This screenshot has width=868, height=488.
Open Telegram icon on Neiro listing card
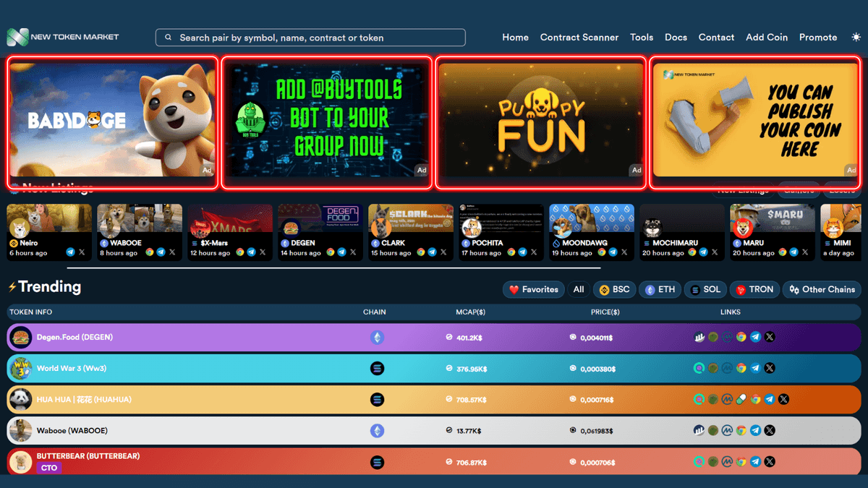[70, 252]
